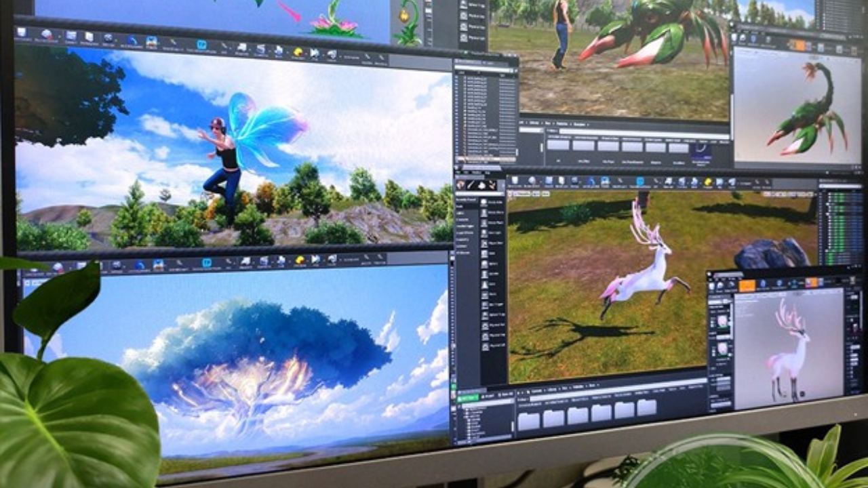Toggle the orange toolbar button in scorpion mesh editor
The image size is (868, 488).
(x=799, y=45)
